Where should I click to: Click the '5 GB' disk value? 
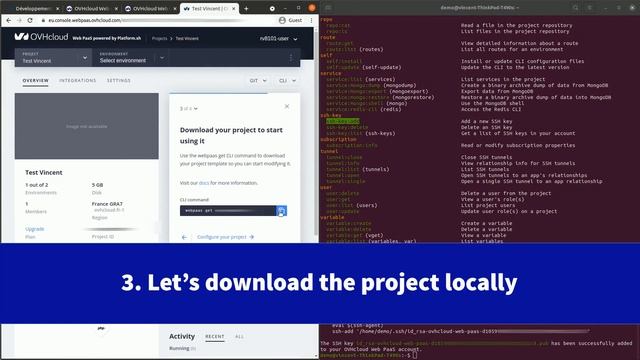point(98,185)
